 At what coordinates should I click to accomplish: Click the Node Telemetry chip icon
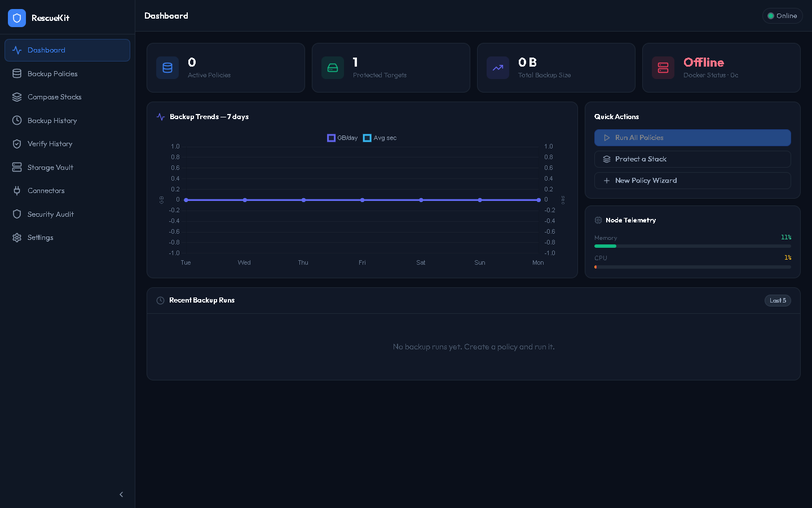[598, 220]
